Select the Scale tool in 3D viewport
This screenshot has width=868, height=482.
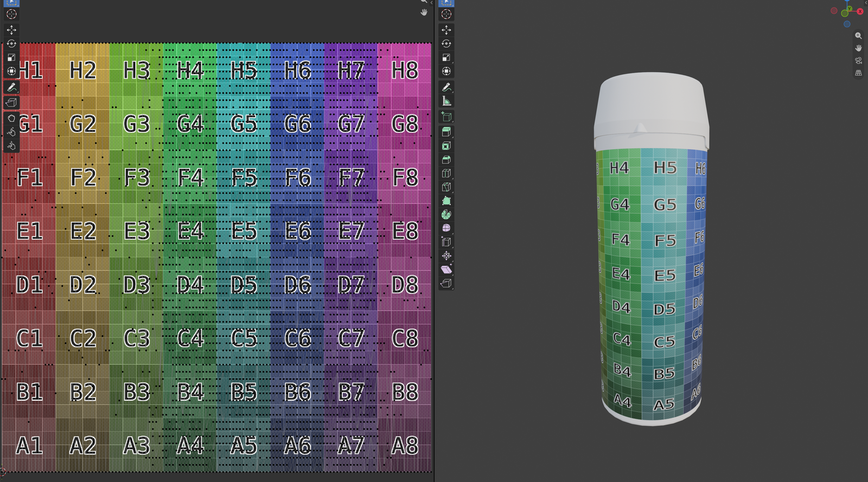[446, 57]
